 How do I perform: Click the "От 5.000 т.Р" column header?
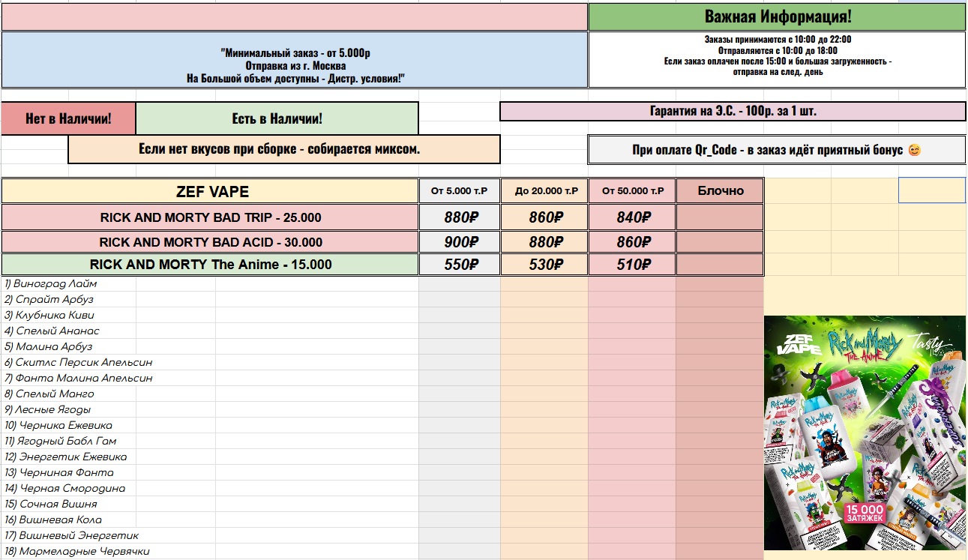460,191
